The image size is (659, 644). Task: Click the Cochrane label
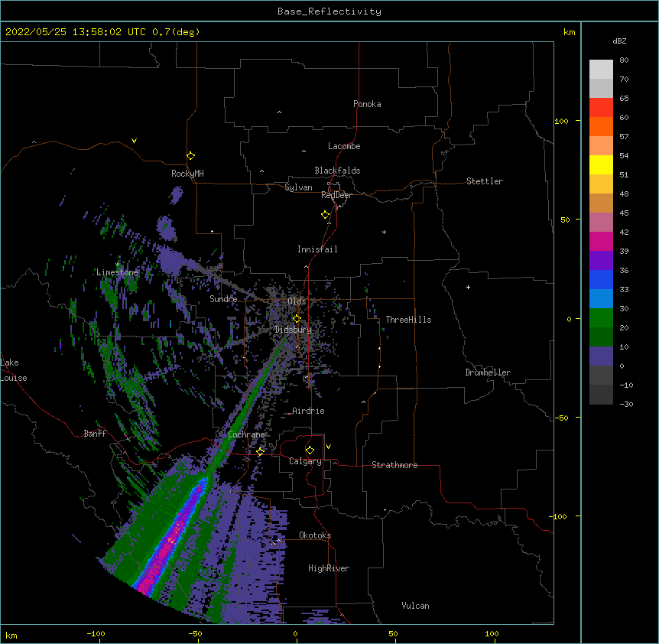coord(246,434)
